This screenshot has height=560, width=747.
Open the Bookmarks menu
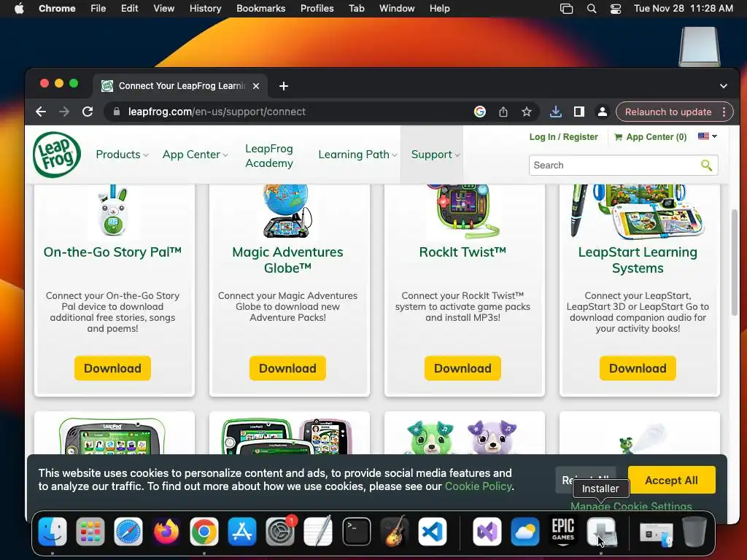(260, 9)
